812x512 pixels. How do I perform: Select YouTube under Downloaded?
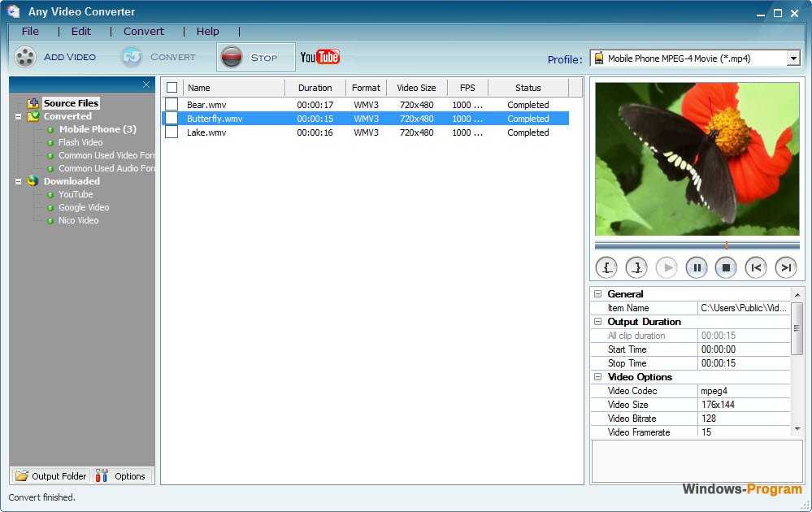(76, 195)
